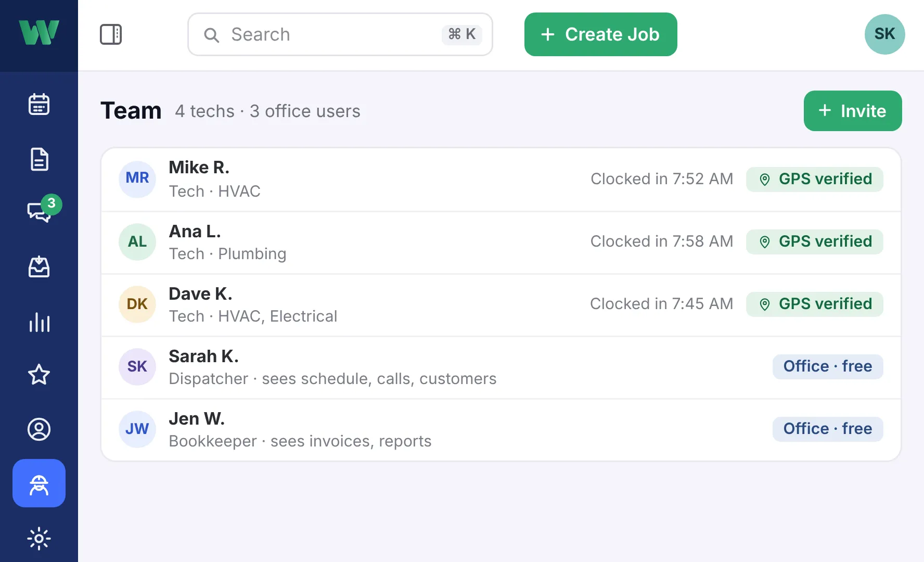Click the JW avatar for Jen W.
Image resolution: width=924 pixels, height=562 pixels.
[x=137, y=429]
